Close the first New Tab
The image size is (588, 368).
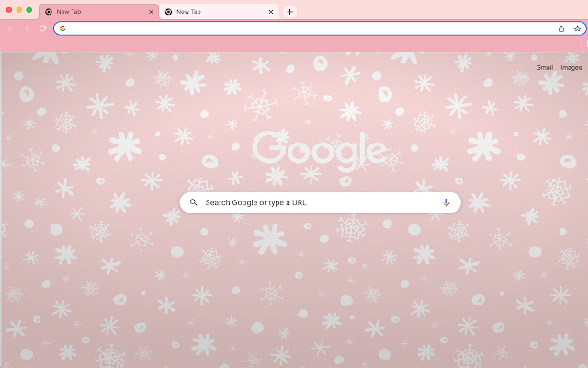pos(151,12)
